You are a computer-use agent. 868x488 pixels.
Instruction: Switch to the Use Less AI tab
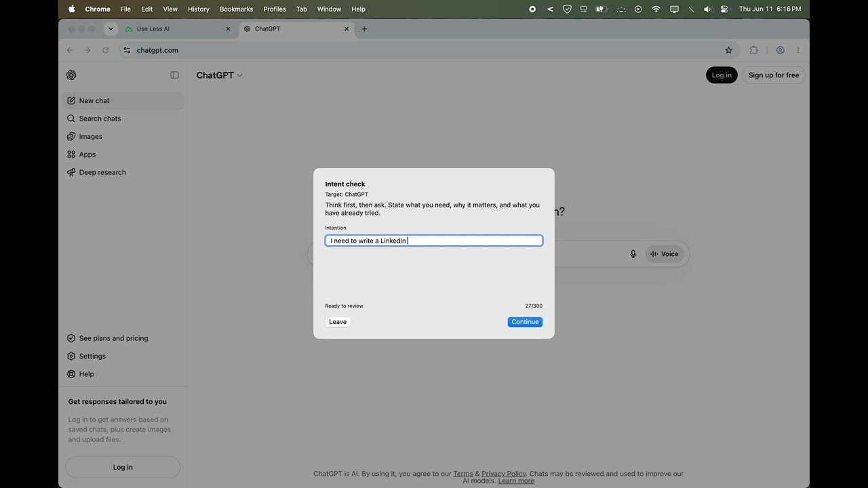[x=179, y=29]
